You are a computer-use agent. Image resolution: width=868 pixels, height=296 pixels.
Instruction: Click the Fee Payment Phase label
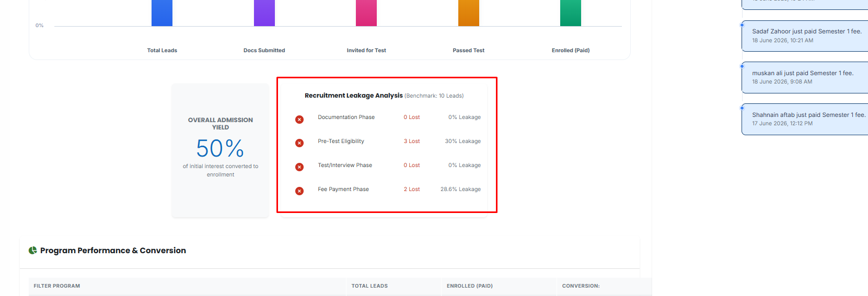tap(343, 189)
